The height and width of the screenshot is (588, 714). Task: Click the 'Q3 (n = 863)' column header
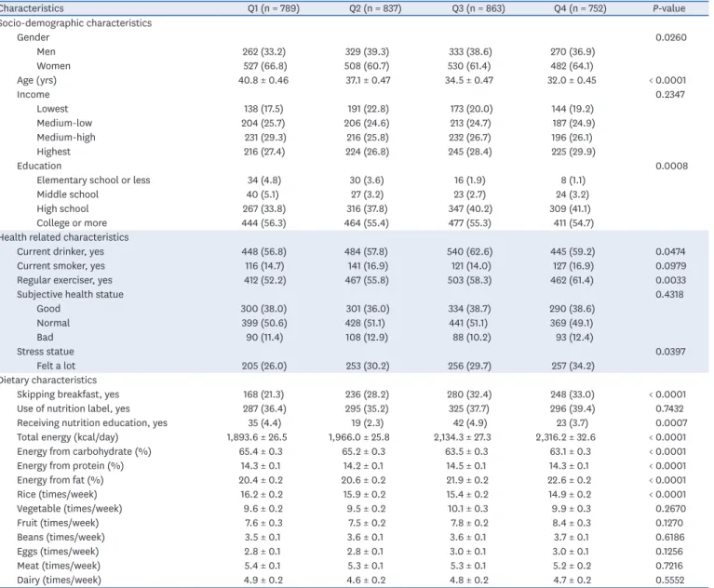tap(478, 8)
